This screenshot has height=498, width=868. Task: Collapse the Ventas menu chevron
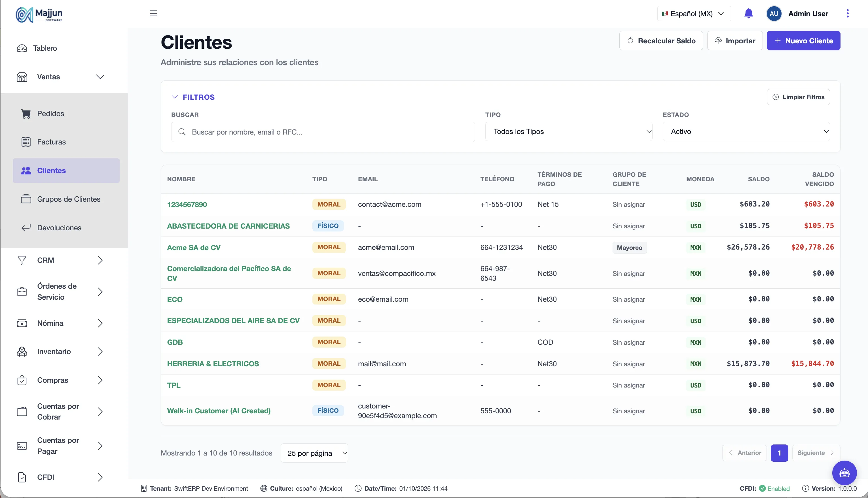[x=100, y=77]
